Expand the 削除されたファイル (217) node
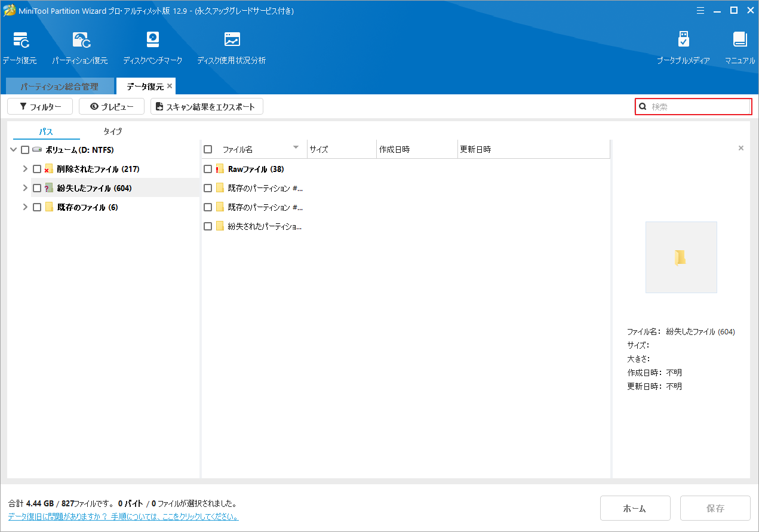 [x=25, y=169]
